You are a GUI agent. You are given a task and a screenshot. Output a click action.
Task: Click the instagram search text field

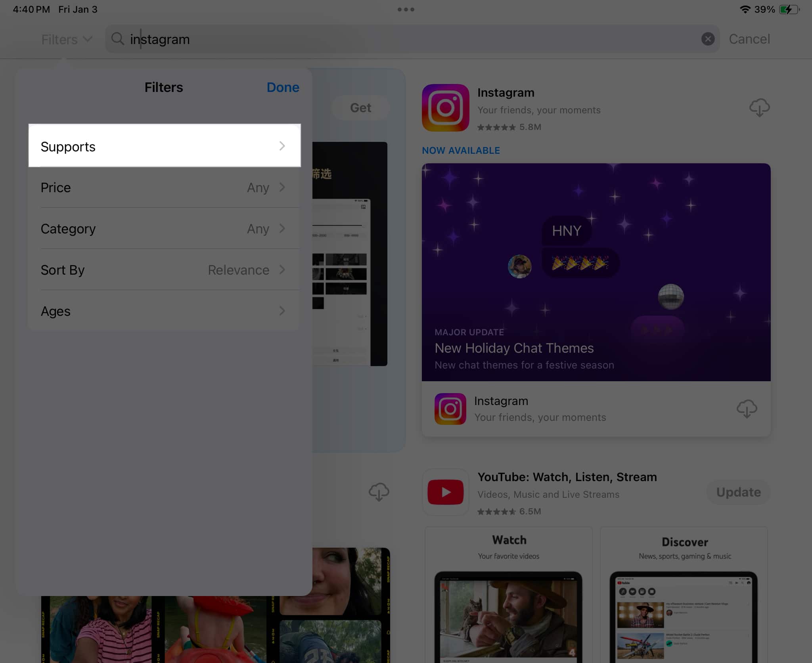point(412,39)
